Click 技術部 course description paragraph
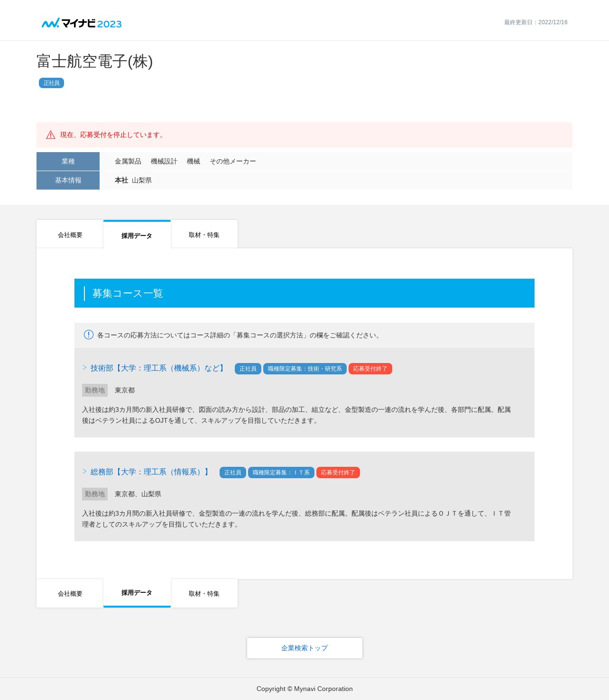The image size is (609, 700). tap(296, 415)
